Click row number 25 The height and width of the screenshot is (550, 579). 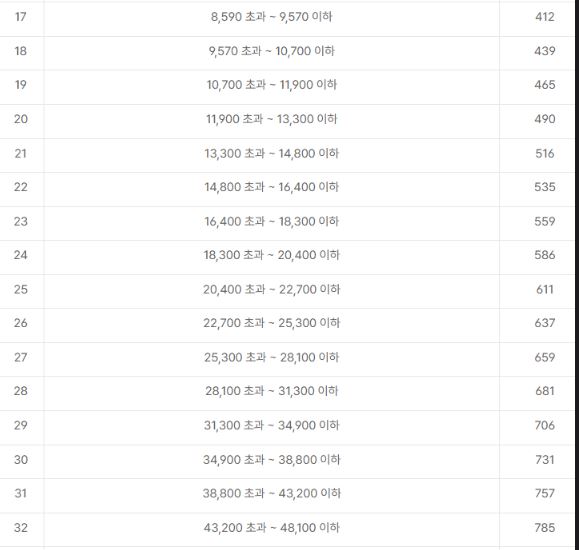tap(21, 289)
